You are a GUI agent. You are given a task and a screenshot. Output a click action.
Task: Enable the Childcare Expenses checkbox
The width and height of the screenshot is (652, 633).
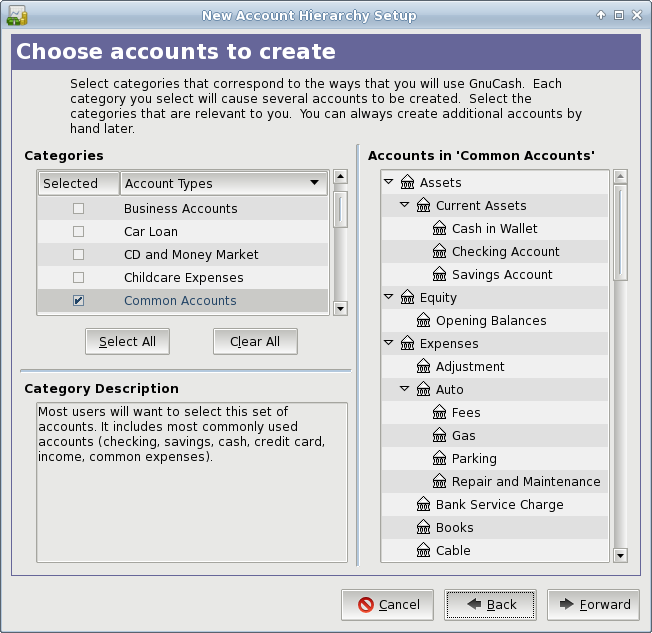click(78, 277)
